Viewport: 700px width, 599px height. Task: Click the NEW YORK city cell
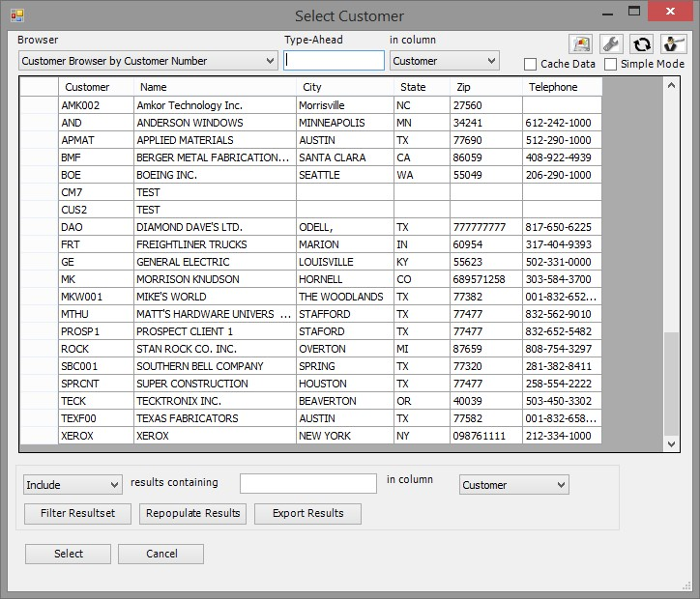[344, 436]
